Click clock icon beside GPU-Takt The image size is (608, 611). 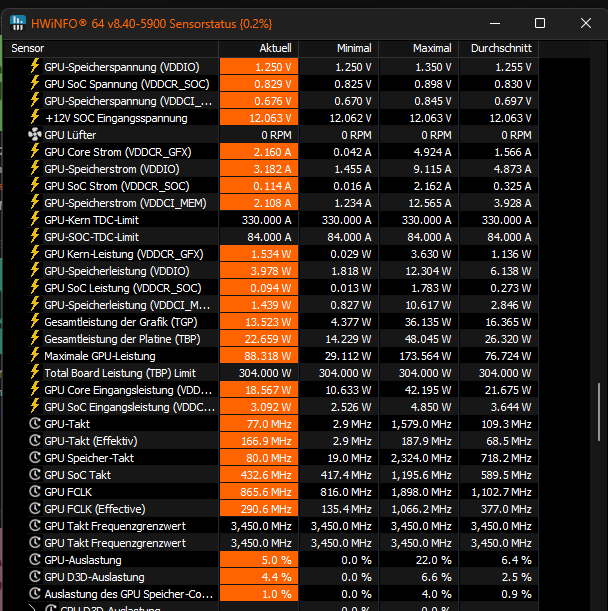point(35,423)
